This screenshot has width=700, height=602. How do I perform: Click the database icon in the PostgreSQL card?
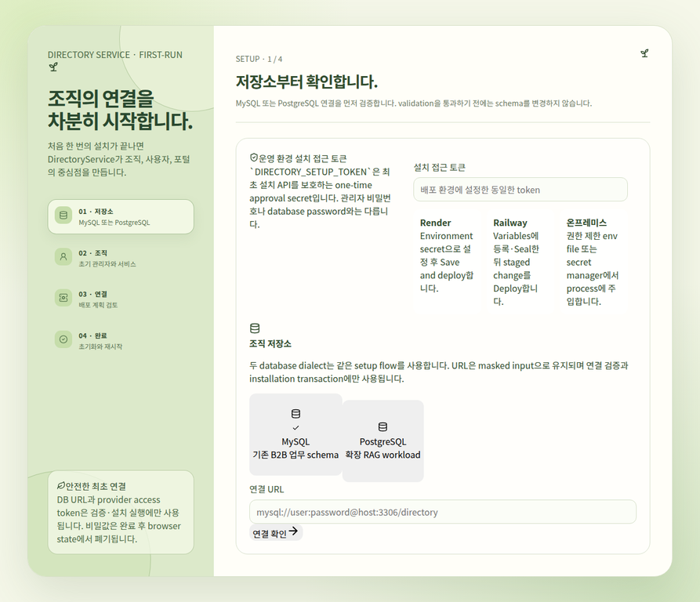(x=383, y=426)
